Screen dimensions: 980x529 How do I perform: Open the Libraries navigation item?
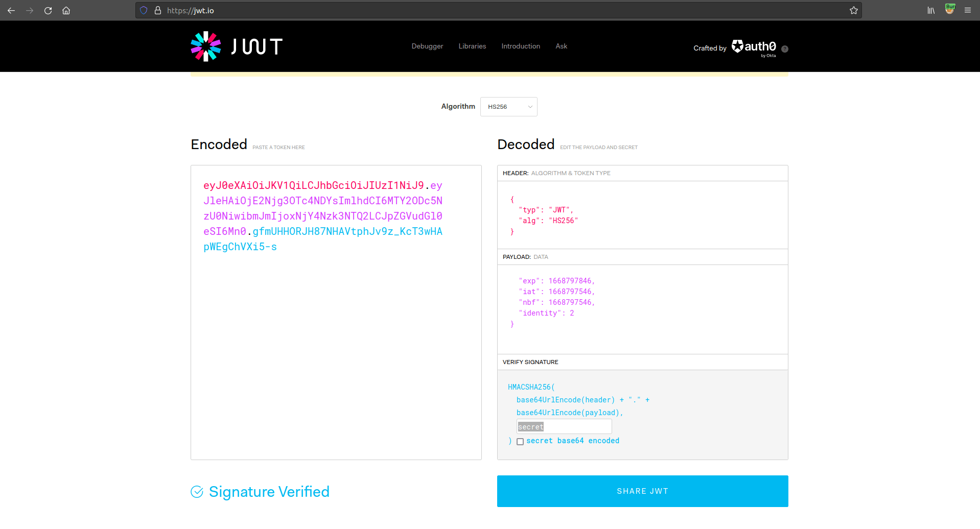472,46
